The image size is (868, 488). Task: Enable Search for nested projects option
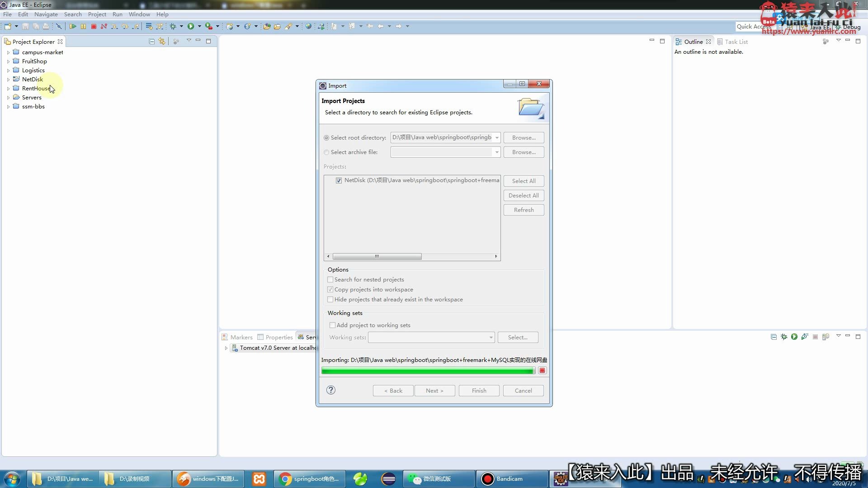(x=330, y=279)
